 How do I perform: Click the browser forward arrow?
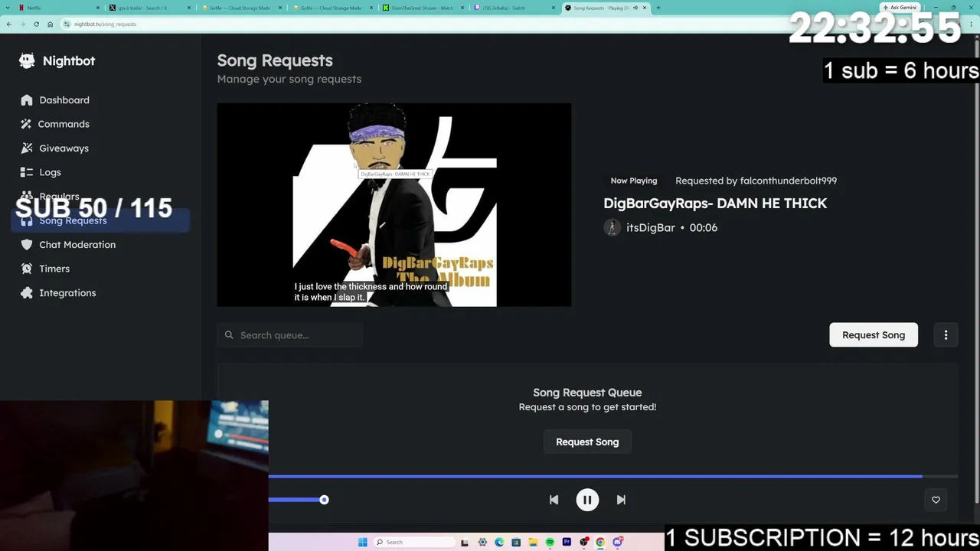coord(22,24)
